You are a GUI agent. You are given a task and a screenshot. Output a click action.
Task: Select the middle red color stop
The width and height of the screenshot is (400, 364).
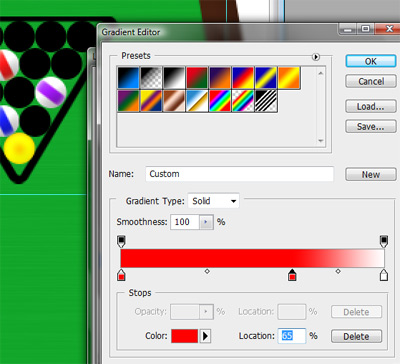pyautogui.click(x=292, y=275)
